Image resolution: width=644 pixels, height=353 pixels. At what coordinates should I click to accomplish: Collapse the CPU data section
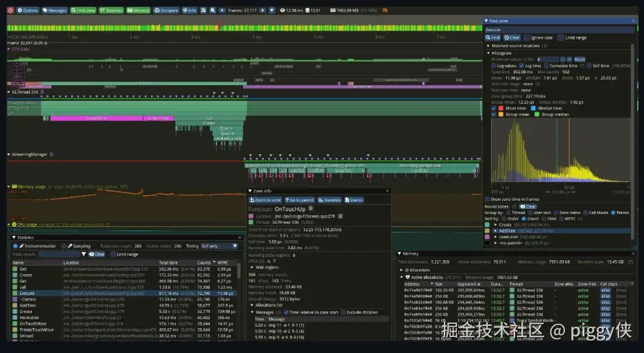coord(9,49)
